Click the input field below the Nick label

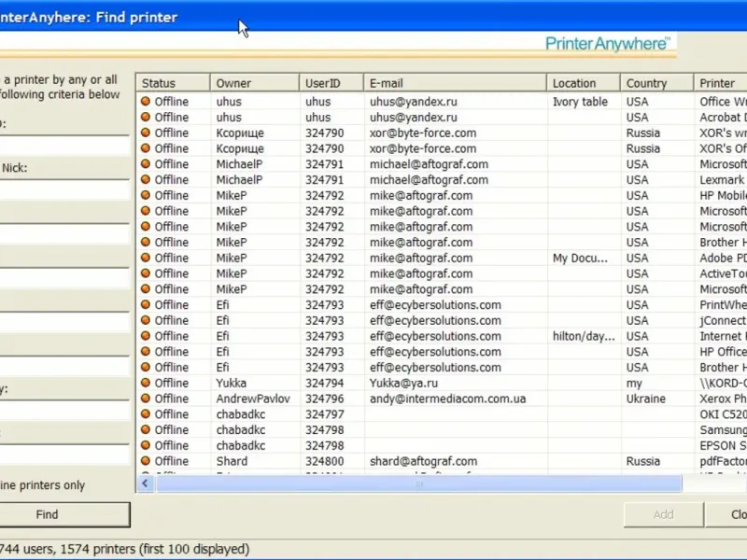click(64, 190)
